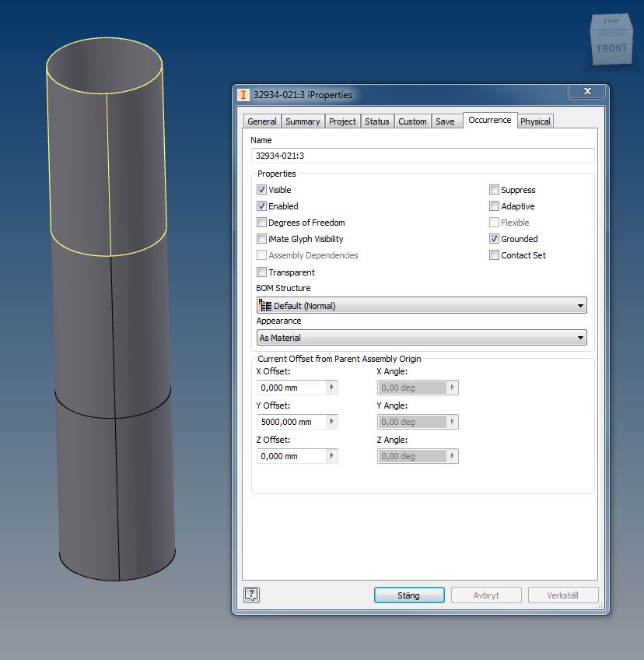644x660 pixels.
Task: Toggle iMate Glyph Visibility on
Action: pyautogui.click(x=262, y=239)
